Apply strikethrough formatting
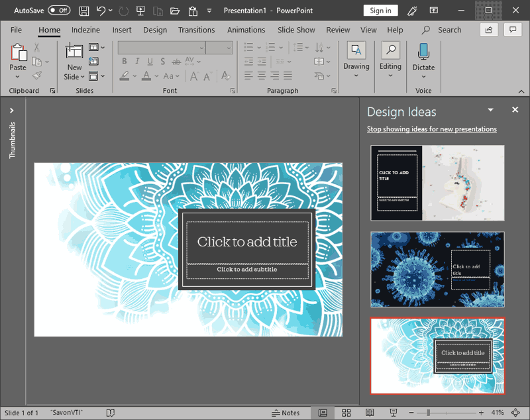Screen dimensions: 530x420 (x=176, y=61)
